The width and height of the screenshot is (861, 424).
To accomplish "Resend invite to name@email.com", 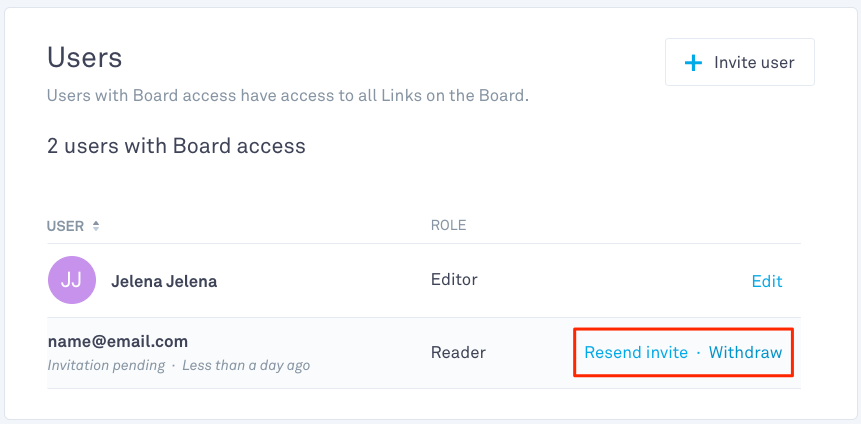I will pos(636,352).
